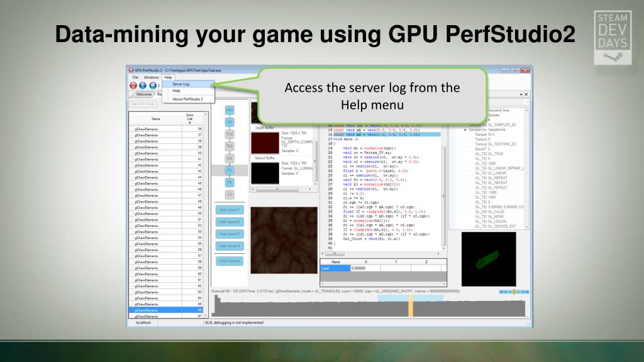Click the draw call list scroll-up arrow

coord(206,114)
